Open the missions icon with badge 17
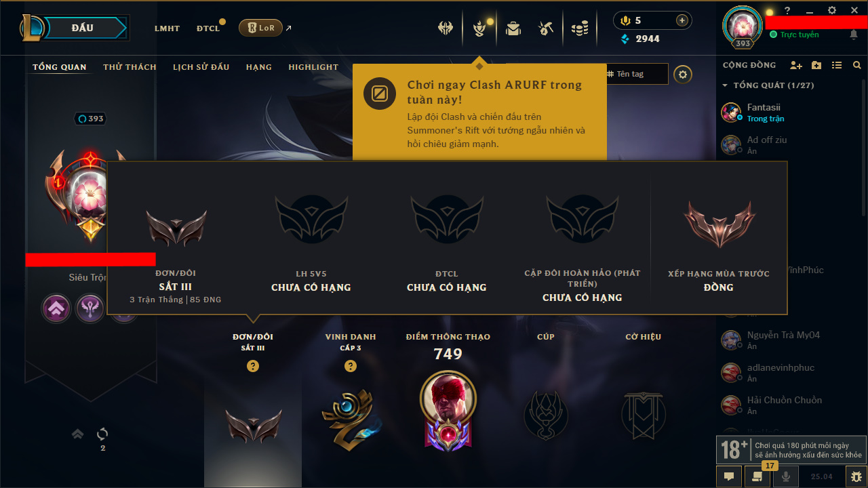 (756, 476)
